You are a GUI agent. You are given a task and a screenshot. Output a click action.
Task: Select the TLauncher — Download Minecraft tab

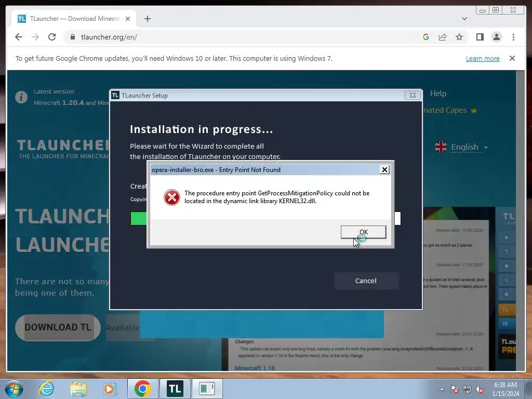coord(74,19)
